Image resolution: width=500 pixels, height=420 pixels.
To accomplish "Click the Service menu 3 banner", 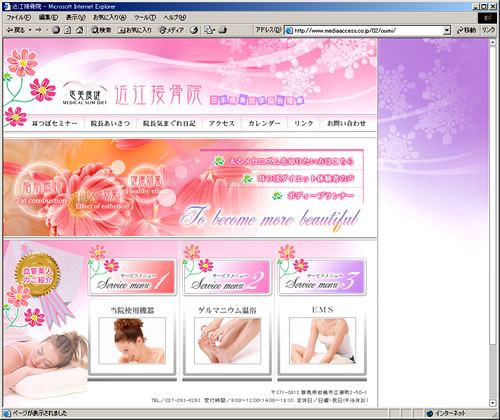I will click(322, 277).
